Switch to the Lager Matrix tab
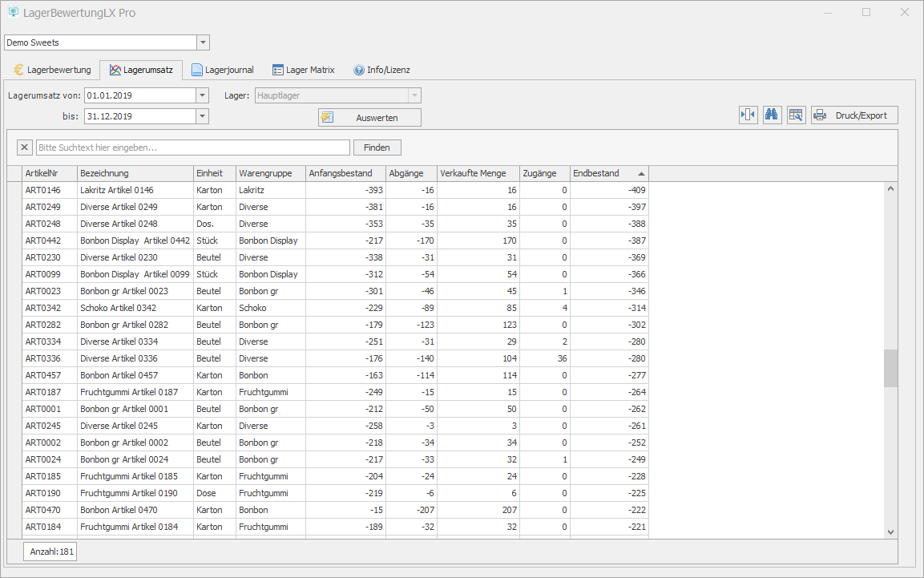 [x=303, y=70]
